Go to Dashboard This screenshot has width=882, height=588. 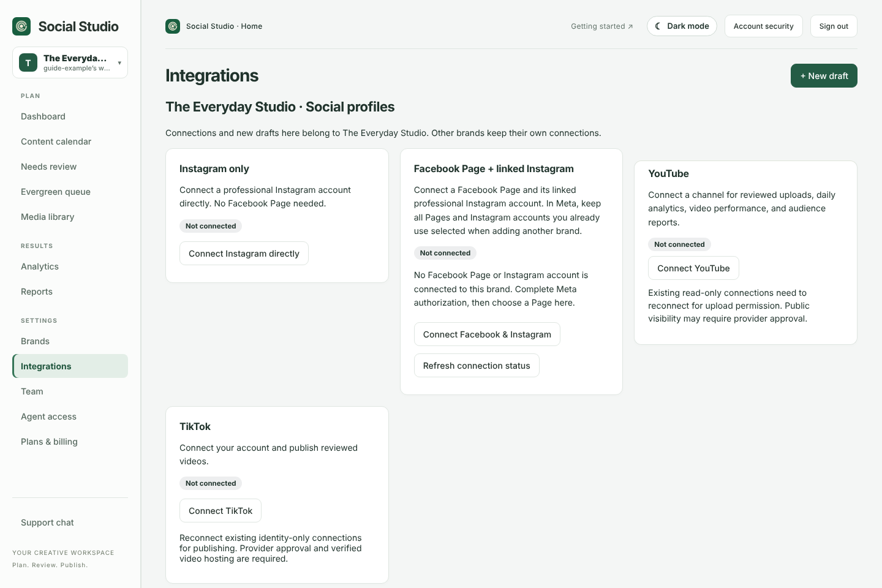click(x=70, y=116)
